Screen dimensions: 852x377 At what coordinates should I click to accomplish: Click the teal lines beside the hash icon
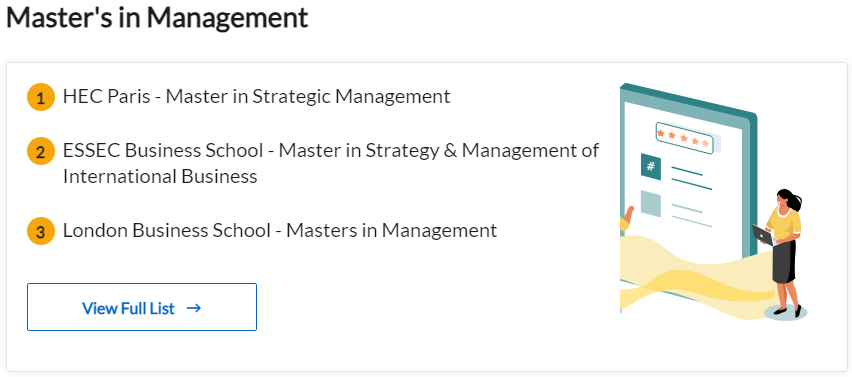pos(691,179)
